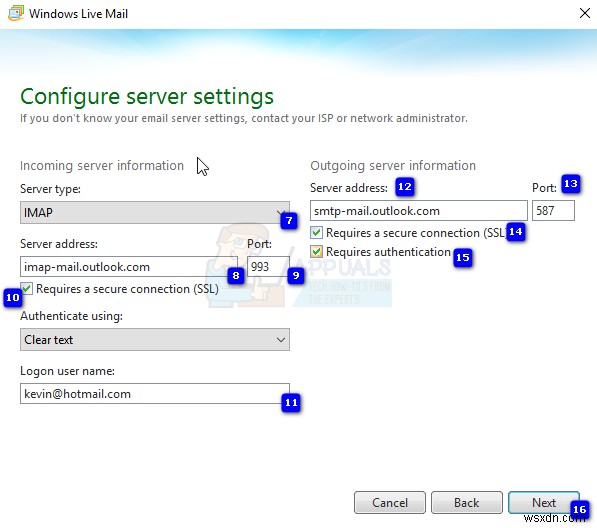This screenshot has height=528, width=597.
Task: Click the Logon user name field
Action: click(x=155, y=394)
